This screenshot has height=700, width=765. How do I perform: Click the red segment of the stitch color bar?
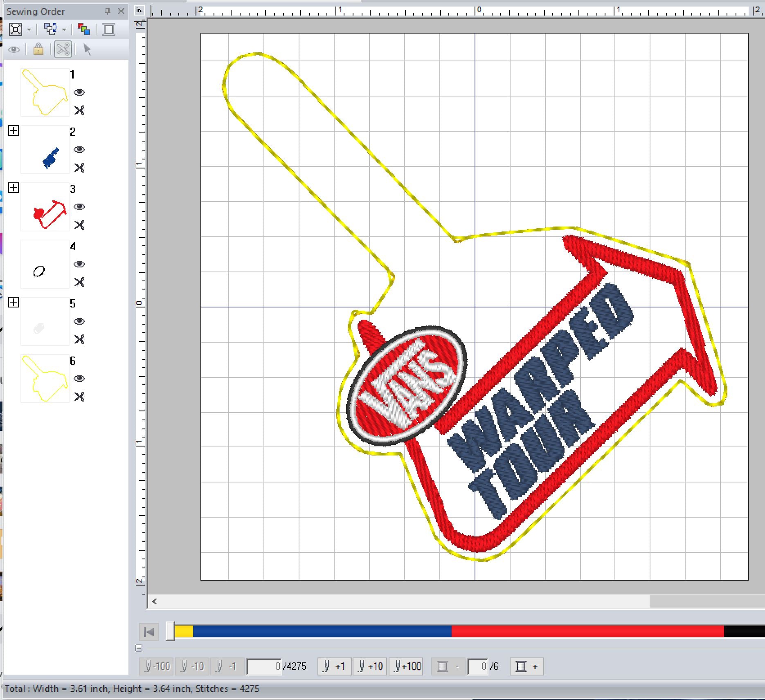click(587, 631)
